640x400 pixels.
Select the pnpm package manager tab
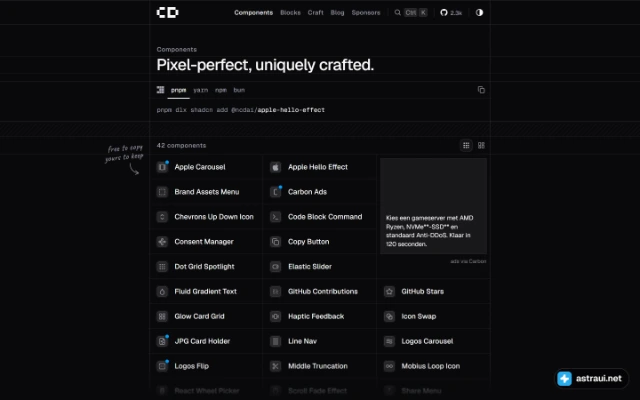pos(178,90)
